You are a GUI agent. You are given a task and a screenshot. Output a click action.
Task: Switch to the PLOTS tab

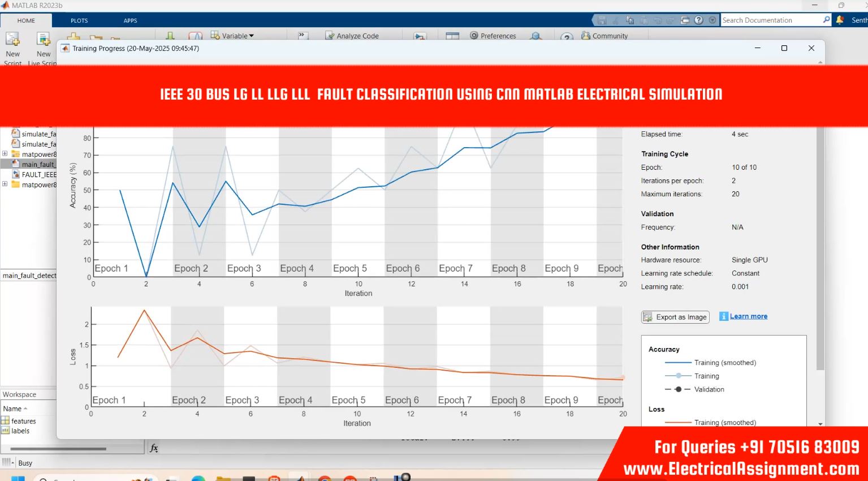(x=79, y=20)
